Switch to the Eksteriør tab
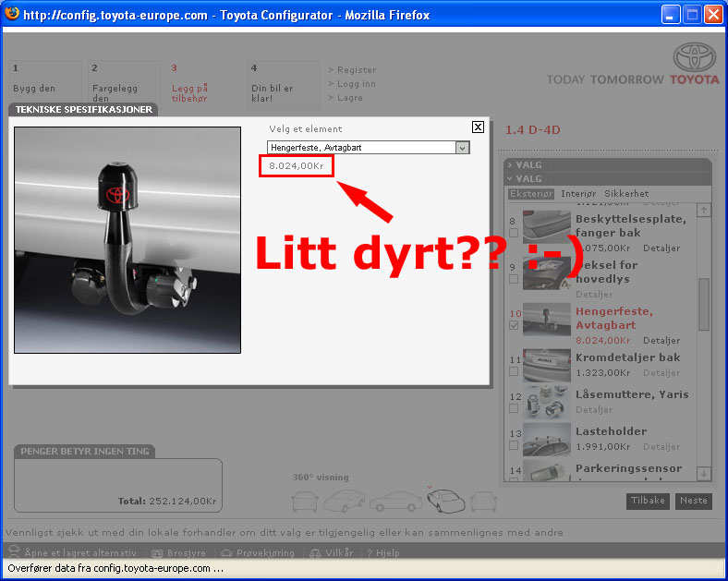Viewport: 728px width, 581px height. (530, 194)
